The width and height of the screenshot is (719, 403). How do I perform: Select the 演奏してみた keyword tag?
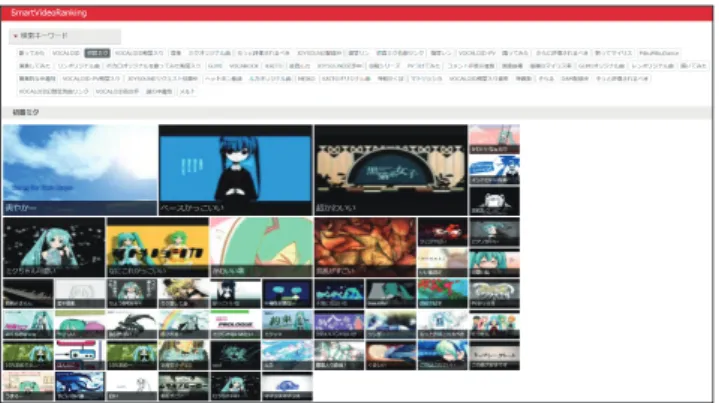click(35, 66)
